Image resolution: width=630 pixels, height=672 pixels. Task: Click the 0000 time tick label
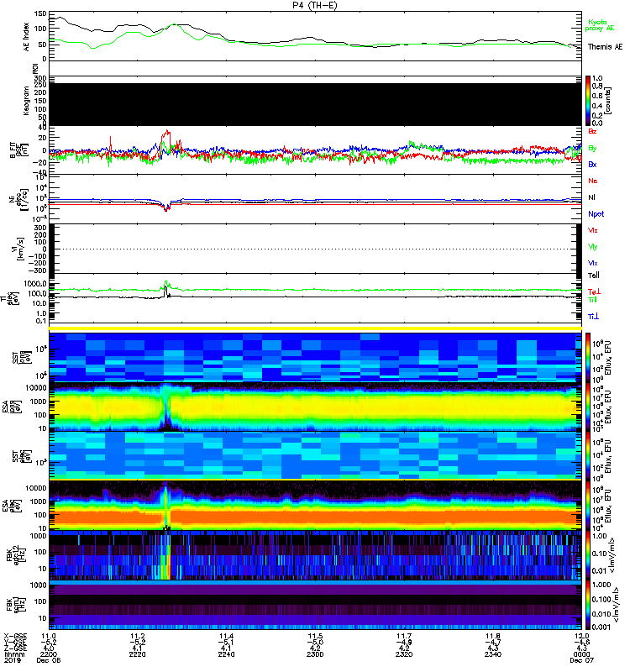point(581,654)
